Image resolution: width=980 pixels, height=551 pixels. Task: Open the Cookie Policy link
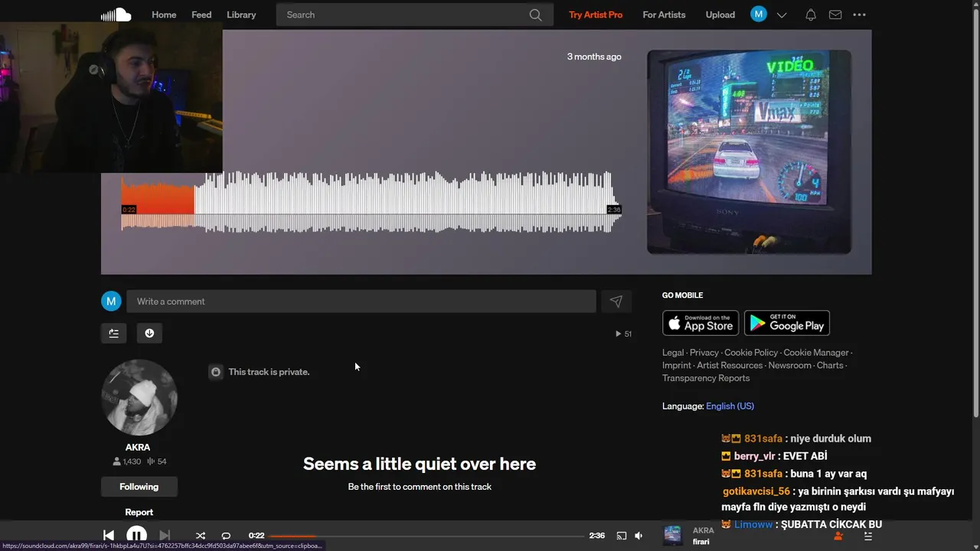751,353
